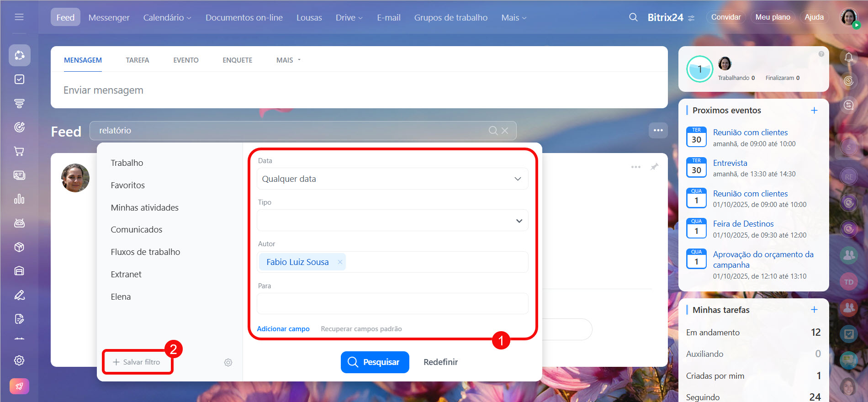
Task: Click the magnifier search icon in header
Action: [633, 17]
